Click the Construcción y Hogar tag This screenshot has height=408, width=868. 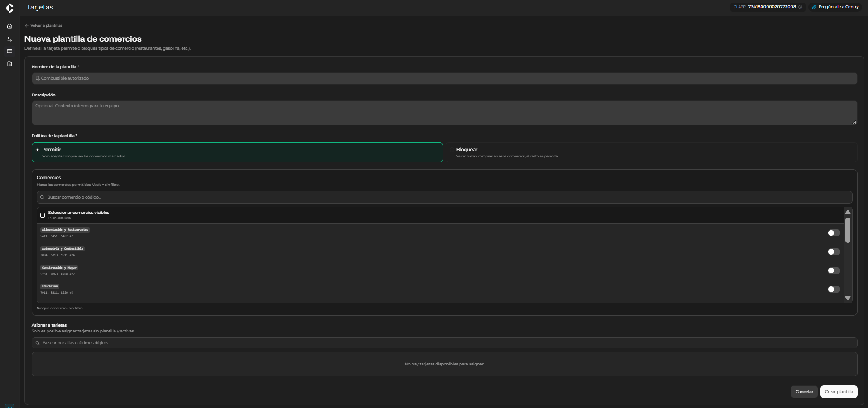tap(59, 268)
